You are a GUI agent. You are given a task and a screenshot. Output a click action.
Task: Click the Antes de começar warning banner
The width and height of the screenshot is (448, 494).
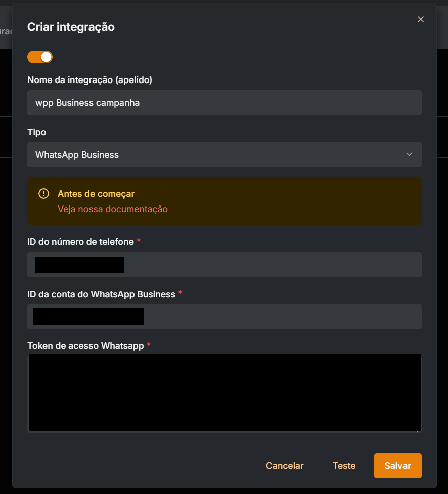click(225, 201)
